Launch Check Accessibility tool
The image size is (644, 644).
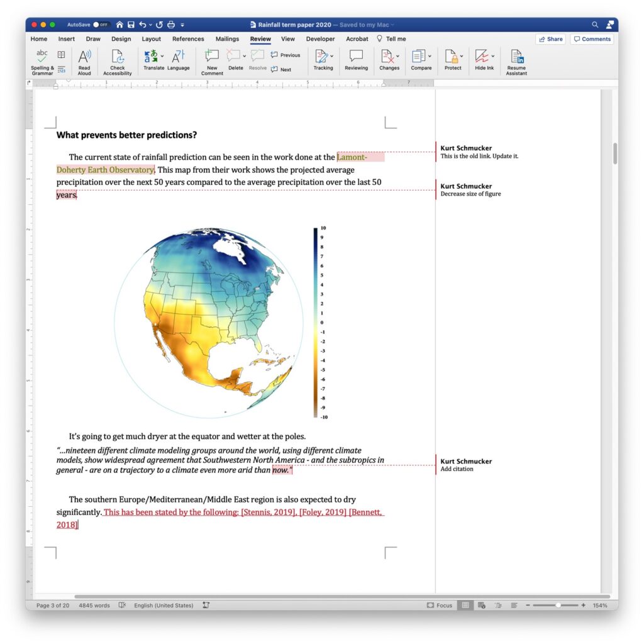(118, 62)
